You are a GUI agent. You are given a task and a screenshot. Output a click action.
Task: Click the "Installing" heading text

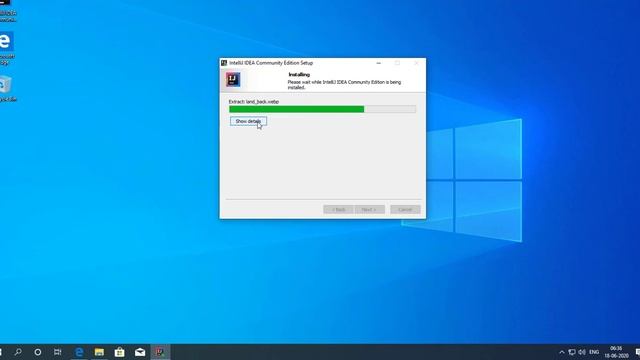point(299,75)
